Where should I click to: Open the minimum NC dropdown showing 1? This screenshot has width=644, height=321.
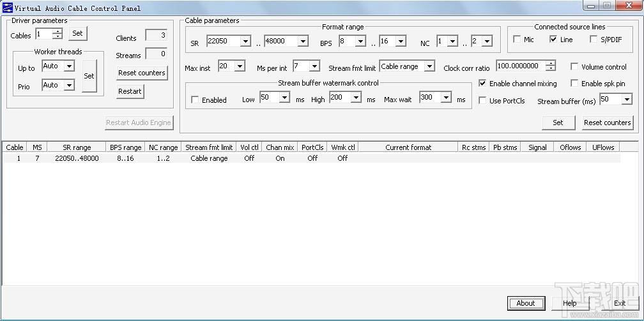[x=452, y=41]
